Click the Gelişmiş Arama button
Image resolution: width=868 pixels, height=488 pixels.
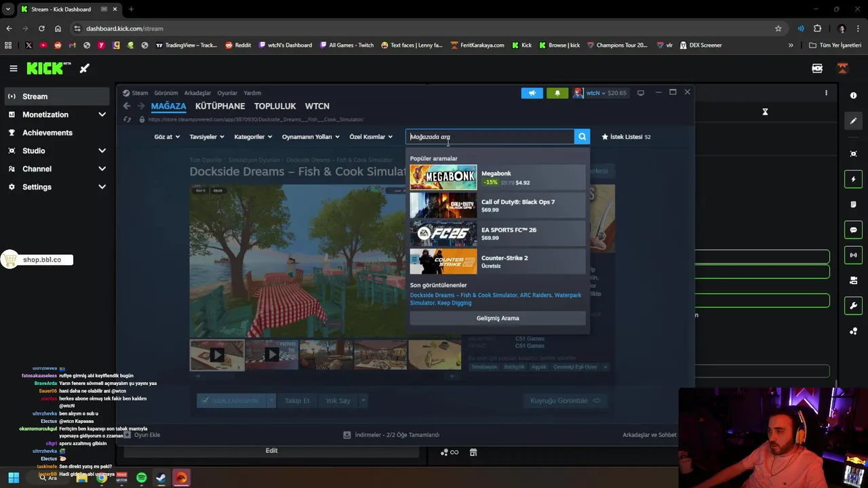498,318
